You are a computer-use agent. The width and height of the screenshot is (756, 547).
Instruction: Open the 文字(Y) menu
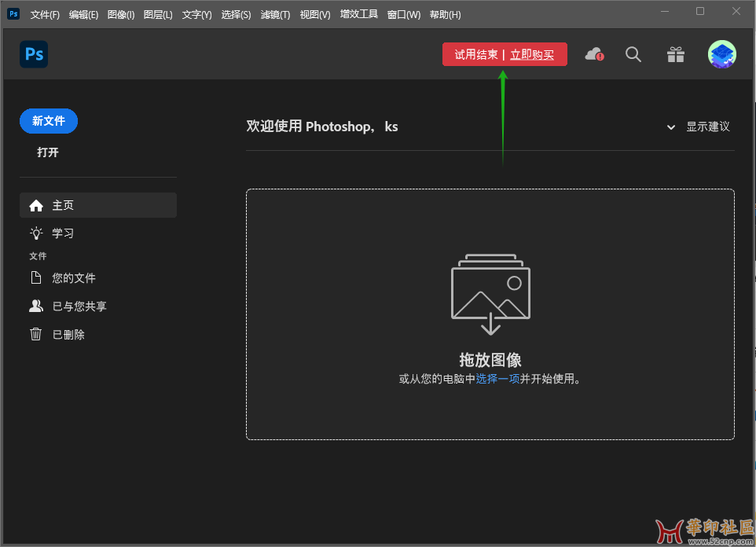196,14
